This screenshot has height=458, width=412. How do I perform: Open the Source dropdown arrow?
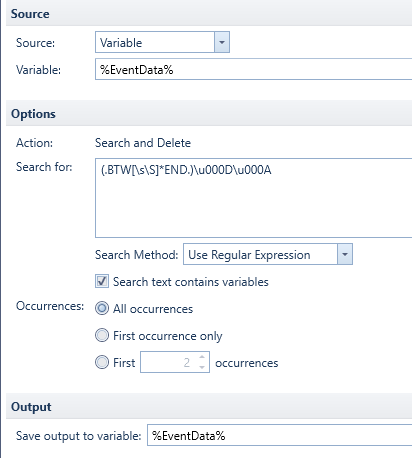[x=222, y=42]
